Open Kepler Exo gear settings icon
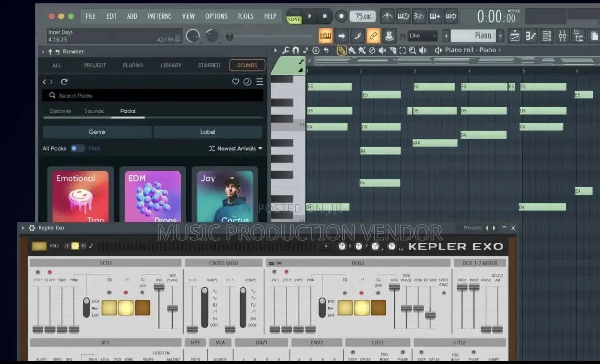600x364 pixels. pos(32,228)
